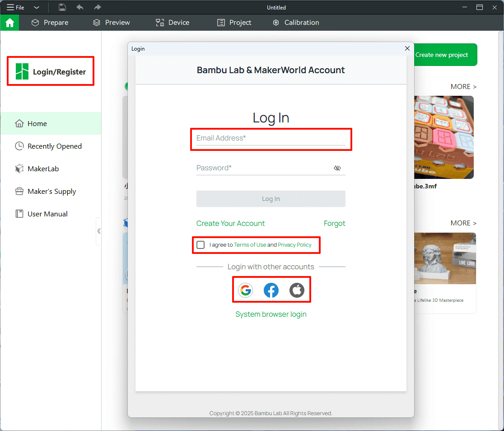This screenshot has width=504, height=431.
Task: Click the Create Your Account link
Action: point(230,224)
